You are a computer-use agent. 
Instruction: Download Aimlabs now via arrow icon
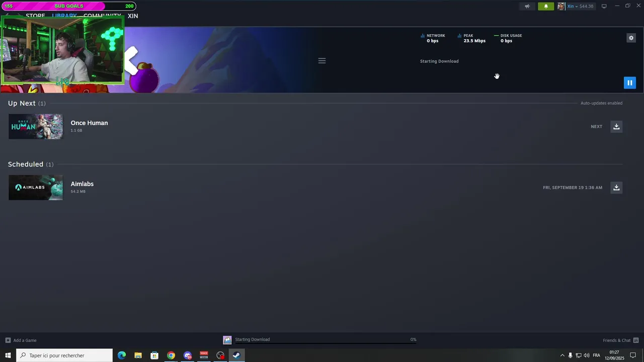click(616, 188)
